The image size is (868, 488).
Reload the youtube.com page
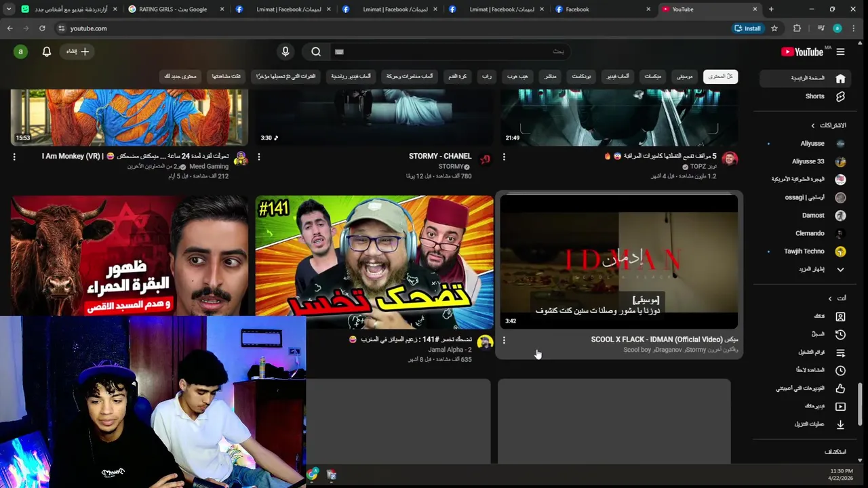(42, 28)
